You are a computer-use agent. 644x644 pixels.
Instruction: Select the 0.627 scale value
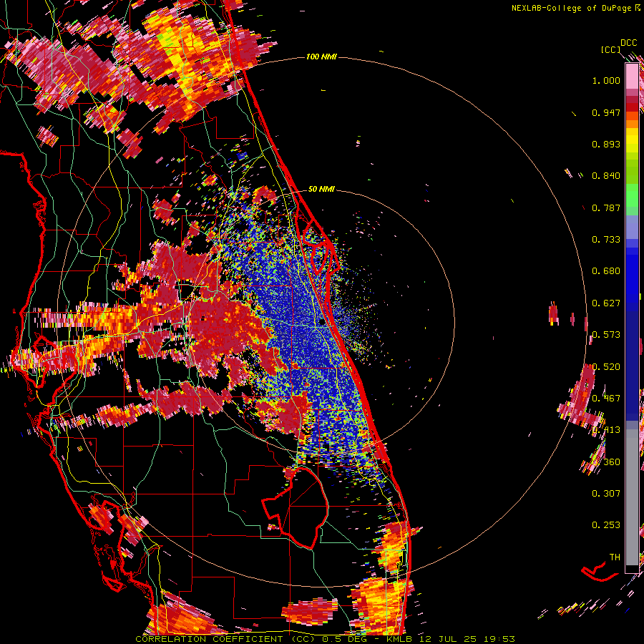606,303
